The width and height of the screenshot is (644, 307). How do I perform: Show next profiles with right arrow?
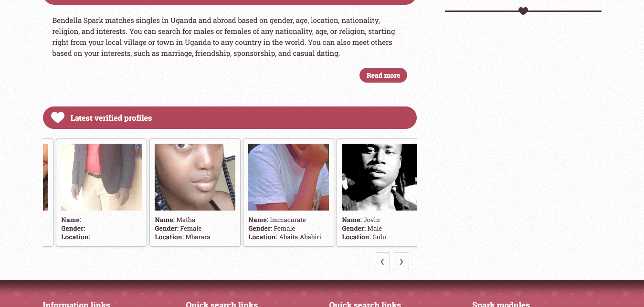(401, 261)
